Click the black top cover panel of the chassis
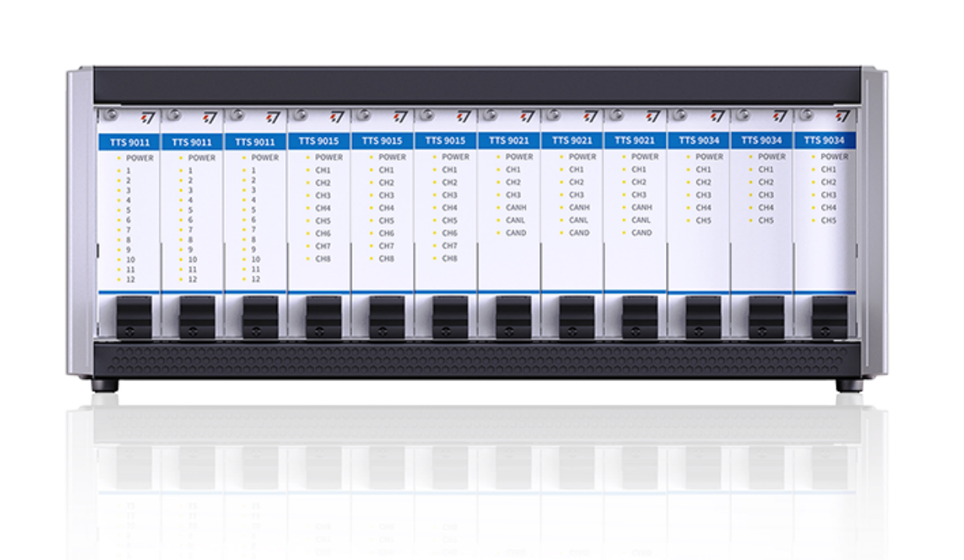964x560 pixels. pyautogui.click(x=476, y=85)
